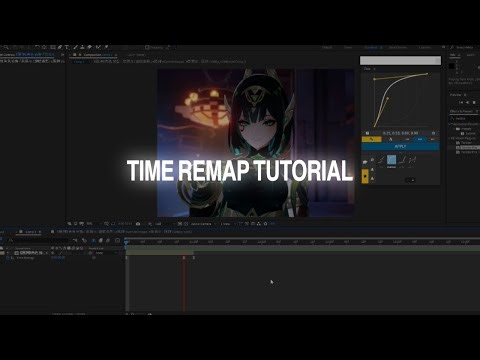Select the Rectangle shape tool
The width and height of the screenshot is (480, 360).
point(52,47)
